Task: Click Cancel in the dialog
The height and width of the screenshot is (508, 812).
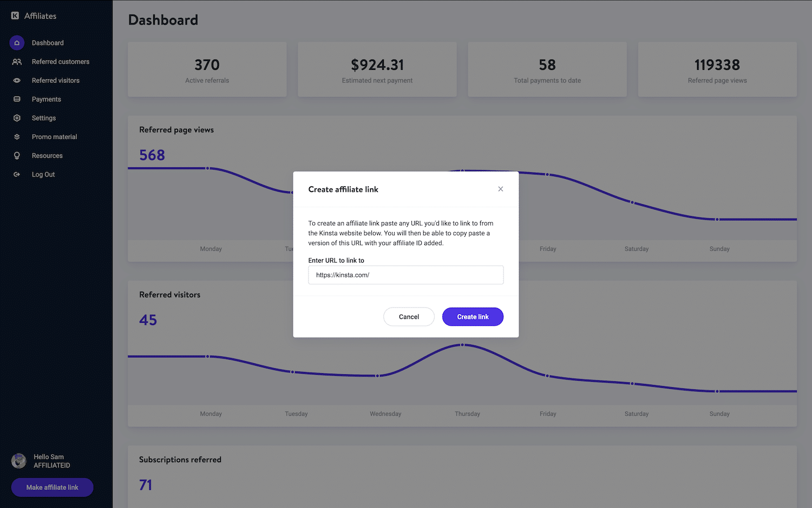Action: click(409, 317)
